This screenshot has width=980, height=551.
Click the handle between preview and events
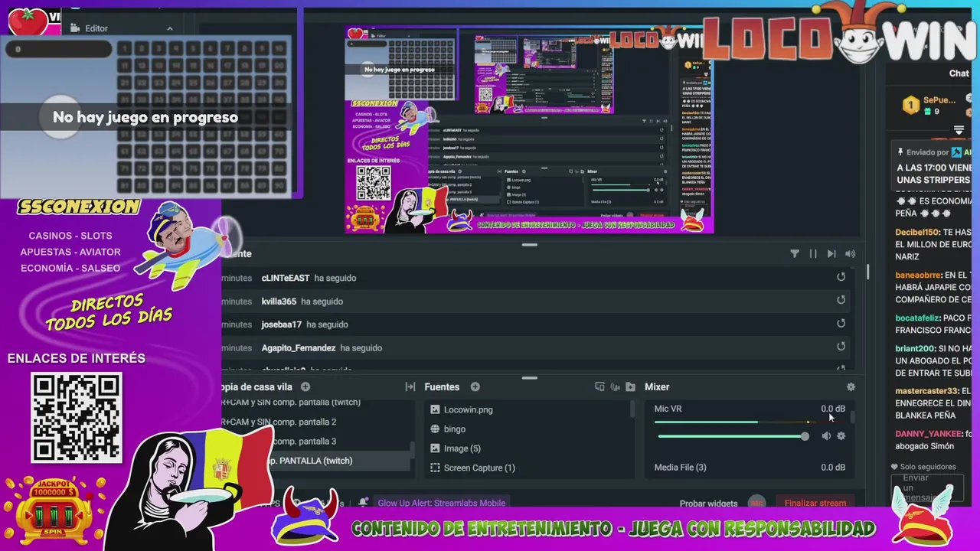pos(529,245)
